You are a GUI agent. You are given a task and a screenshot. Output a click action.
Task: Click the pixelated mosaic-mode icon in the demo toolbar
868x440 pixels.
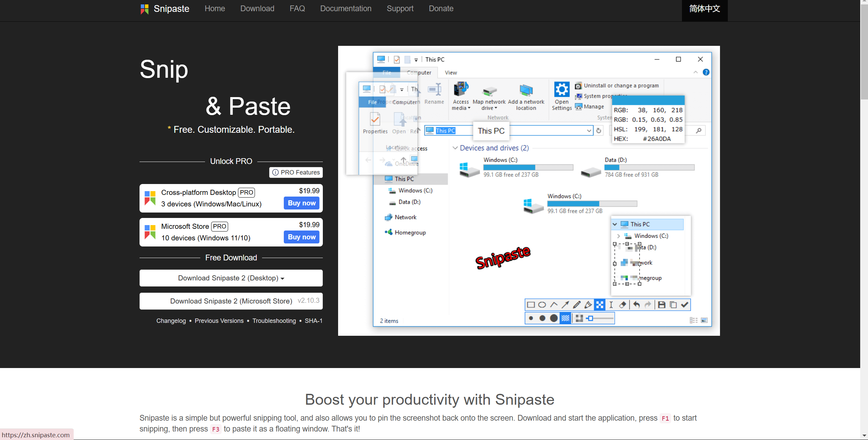(x=579, y=318)
